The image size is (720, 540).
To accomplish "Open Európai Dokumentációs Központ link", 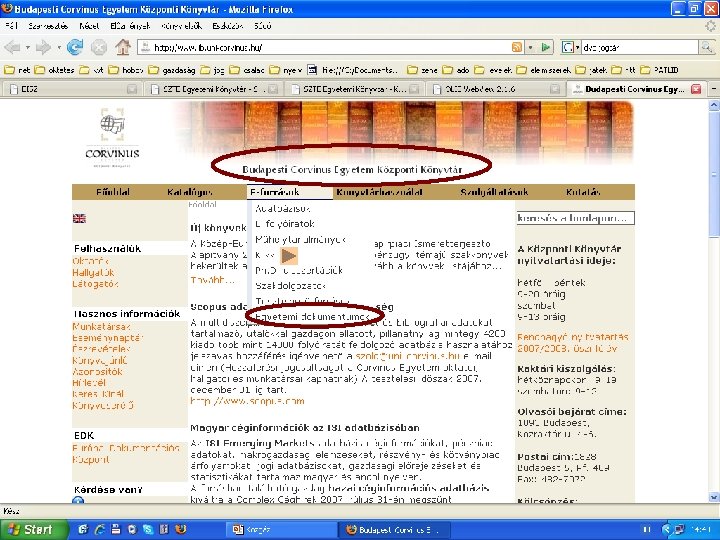I will pos(126,454).
